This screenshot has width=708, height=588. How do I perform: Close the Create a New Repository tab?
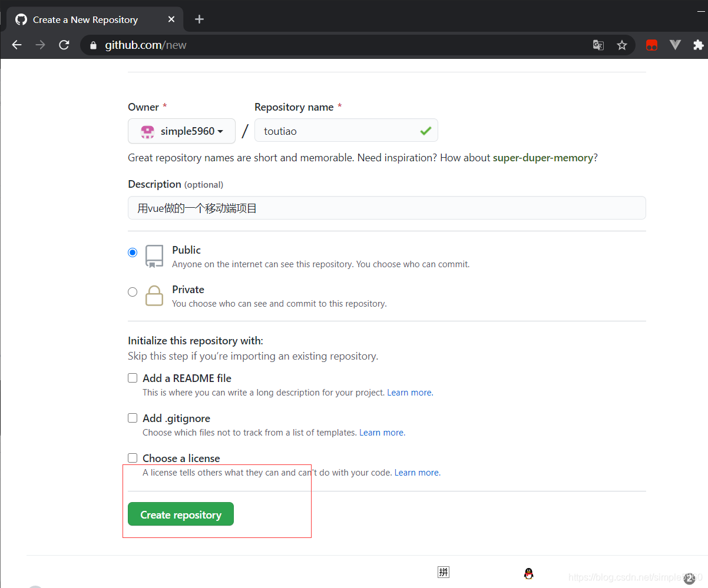171,19
